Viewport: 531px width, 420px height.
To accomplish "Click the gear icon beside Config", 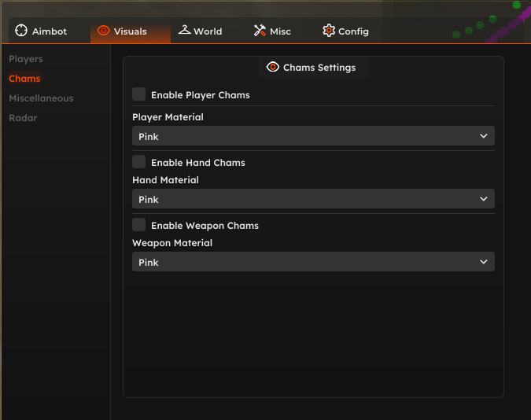I will 329,31.
